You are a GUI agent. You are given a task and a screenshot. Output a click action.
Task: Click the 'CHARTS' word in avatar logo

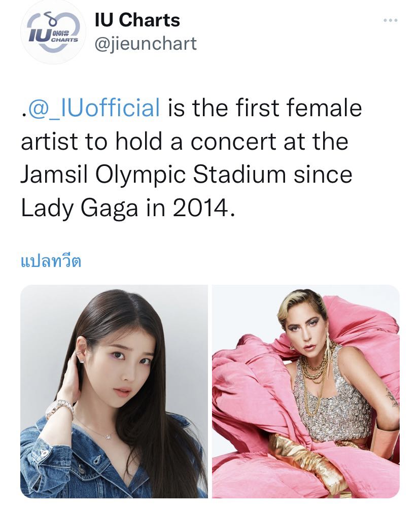pyautogui.click(x=64, y=40)
